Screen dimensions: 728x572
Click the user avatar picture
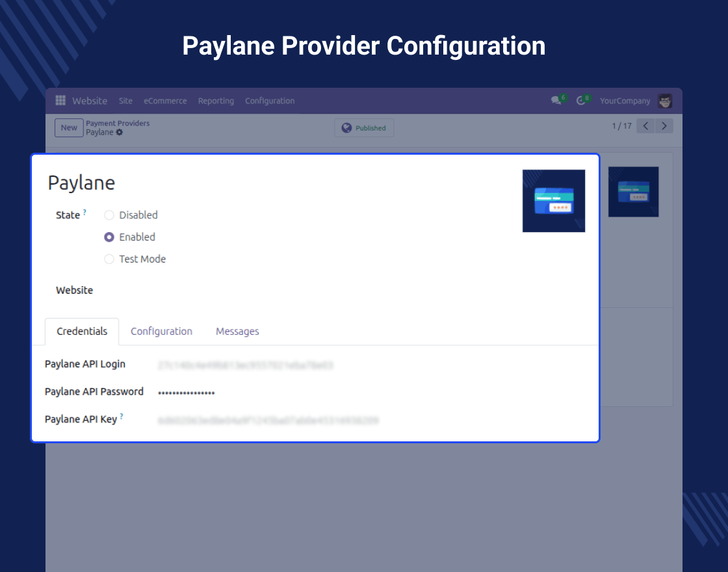point(665,101)
